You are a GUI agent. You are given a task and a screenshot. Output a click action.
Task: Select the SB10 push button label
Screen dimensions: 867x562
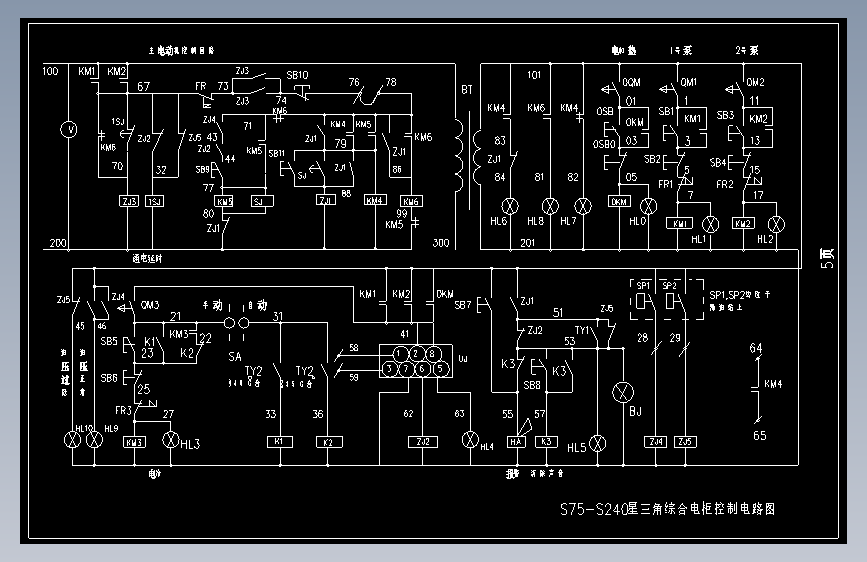297,75
